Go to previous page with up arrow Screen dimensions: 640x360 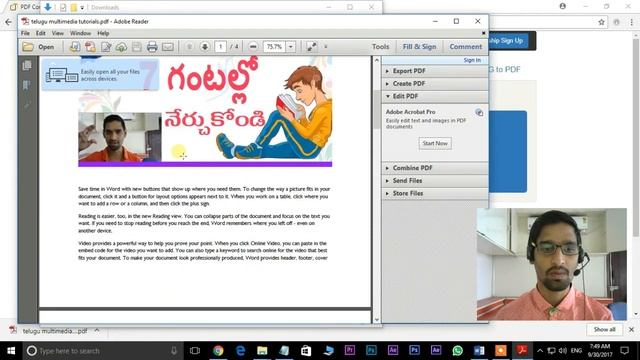(x=189, y=47)
